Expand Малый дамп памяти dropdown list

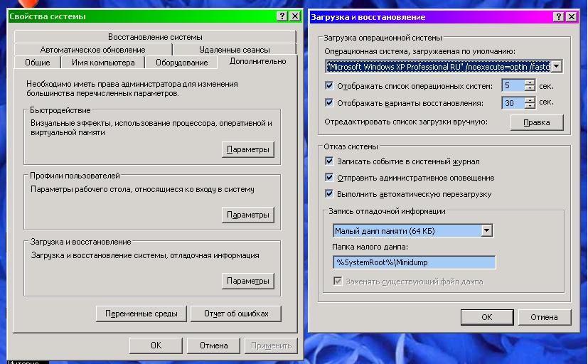pyautogui.click(x=486, y=231)
